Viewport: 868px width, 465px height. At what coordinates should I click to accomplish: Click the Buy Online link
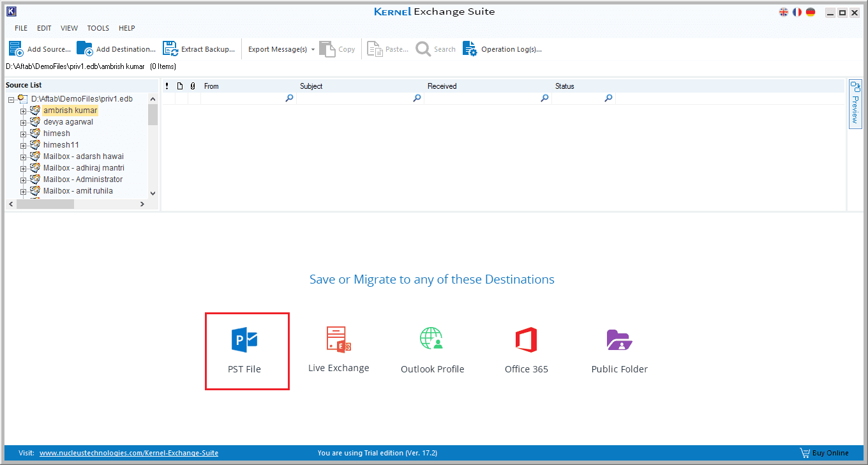[x=830, y=453]
